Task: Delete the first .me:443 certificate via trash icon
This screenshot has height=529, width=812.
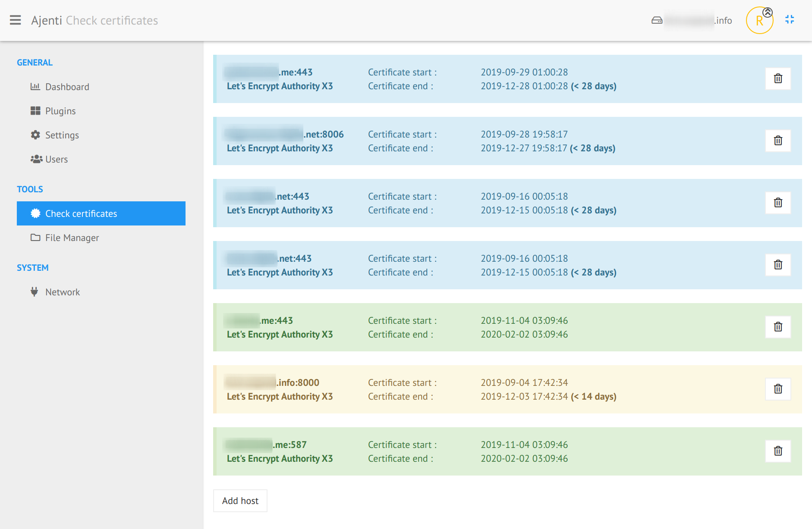Action: [x=778, y=78]
